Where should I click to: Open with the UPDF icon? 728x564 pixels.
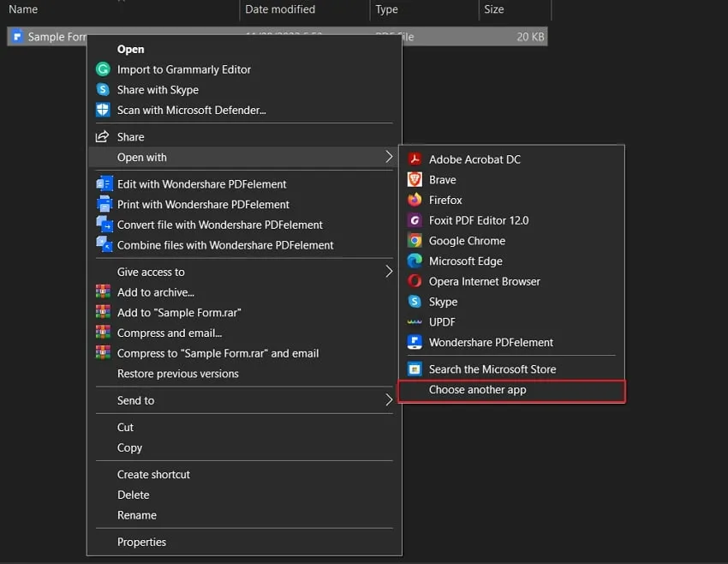click(x=415, y=322)
